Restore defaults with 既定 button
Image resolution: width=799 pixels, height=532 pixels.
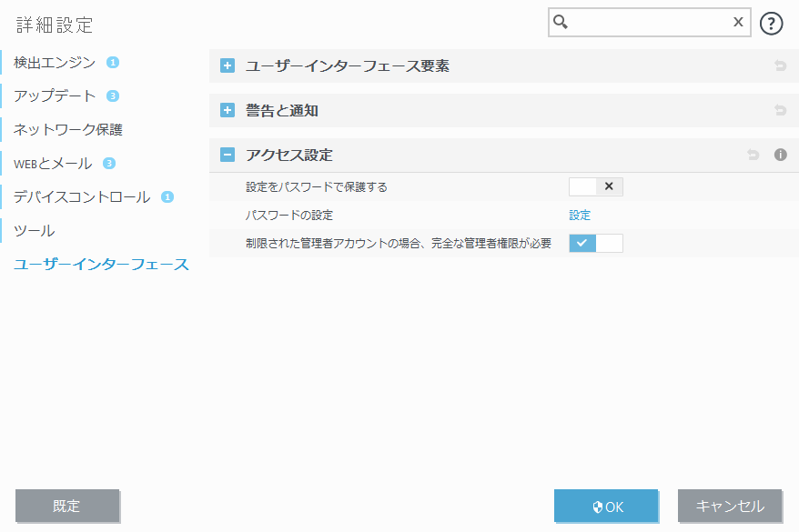67,506
